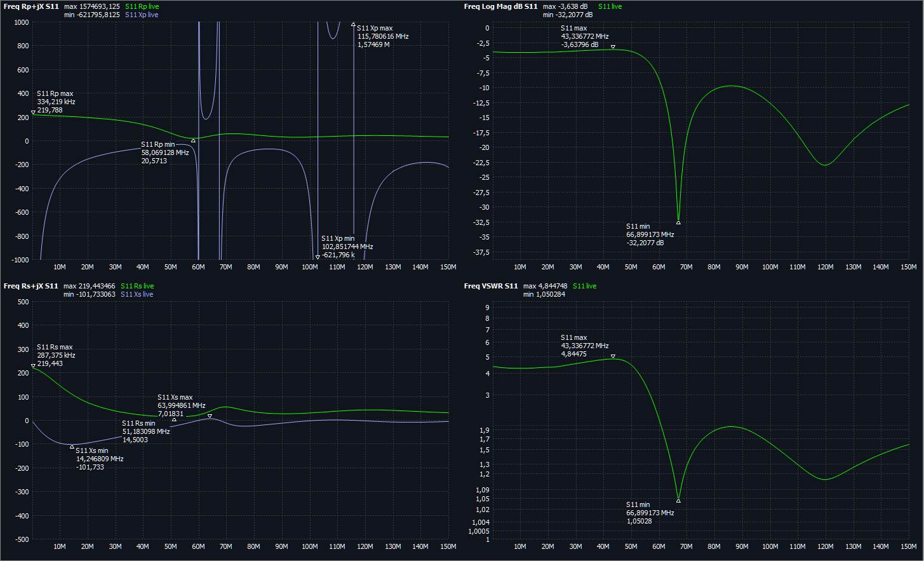Viewport: 924px width, 561px height.
Task: Select the S11 Xs live trace label
Action: pos(137,294)
